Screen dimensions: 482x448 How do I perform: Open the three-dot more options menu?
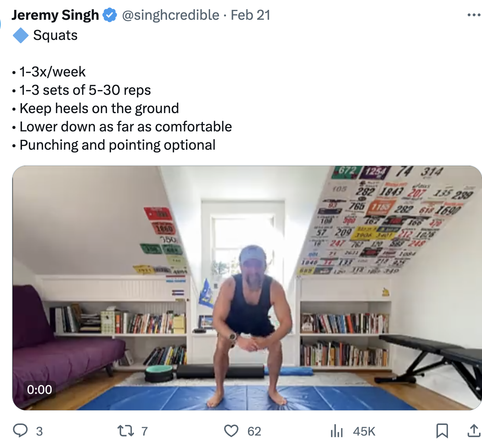click(474, 15)
